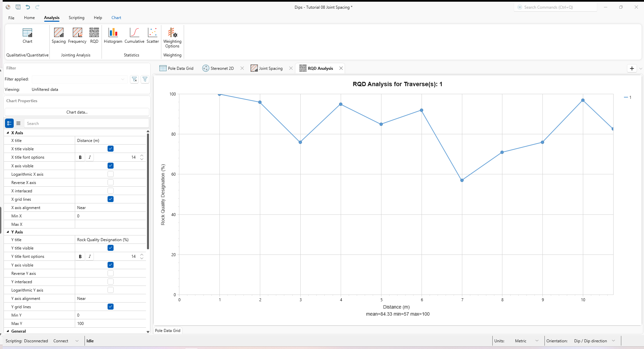The height and width of the screenshot is (349, 644).
Task: Open the Orientation Dip/Dip direction dropdown
Action: [614, 341]
